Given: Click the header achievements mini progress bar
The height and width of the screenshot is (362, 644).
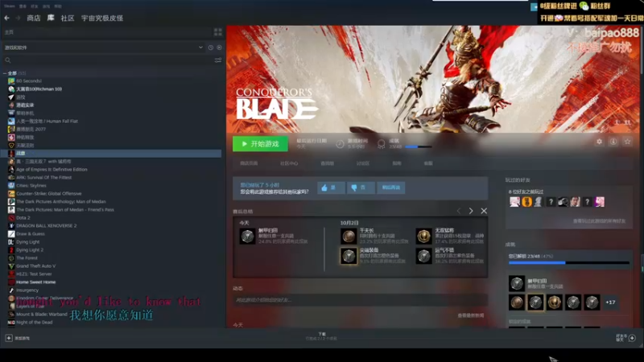Looking at the screenshot, I should tap(418, 146).
